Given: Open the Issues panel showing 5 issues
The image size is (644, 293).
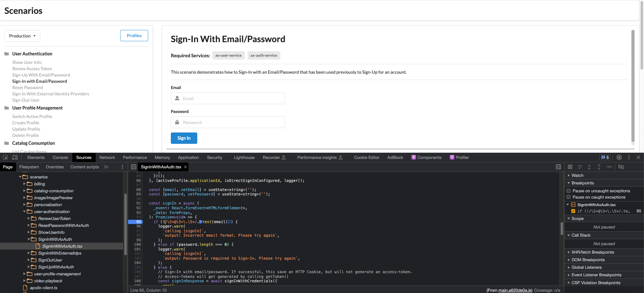Looking at the screenshot, I should (605, 157).
